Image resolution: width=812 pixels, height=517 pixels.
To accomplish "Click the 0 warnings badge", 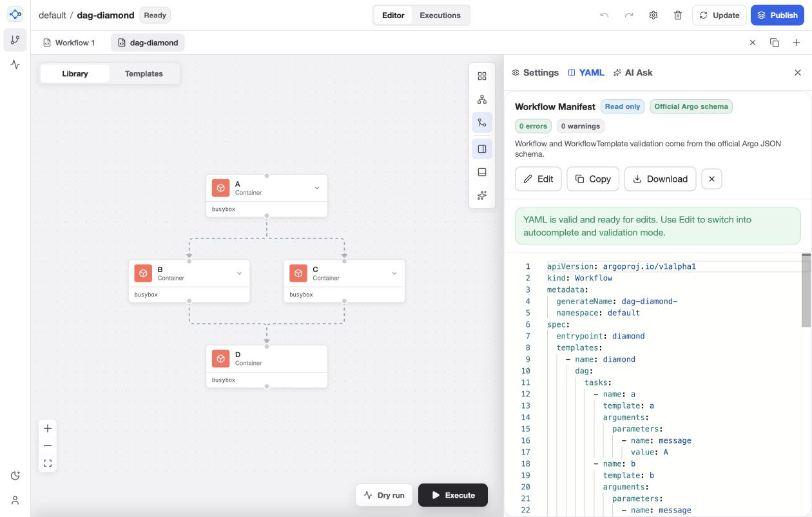I will click(580, 126).
